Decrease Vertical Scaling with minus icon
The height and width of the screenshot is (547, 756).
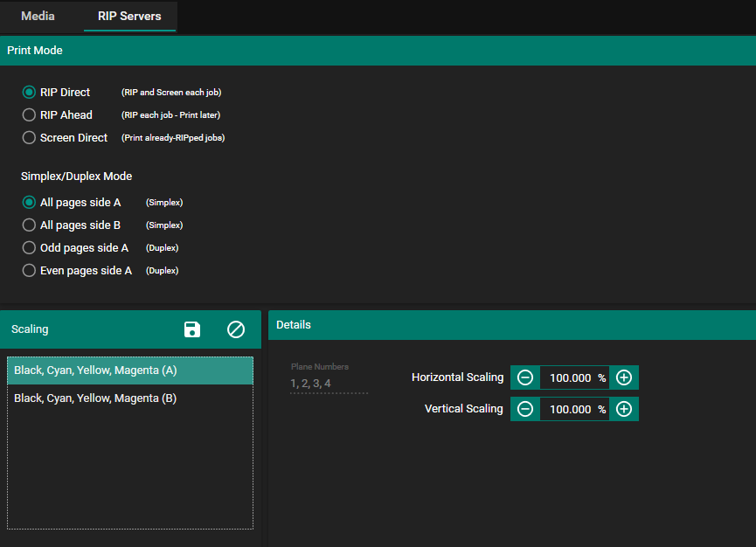coord(525,409)
